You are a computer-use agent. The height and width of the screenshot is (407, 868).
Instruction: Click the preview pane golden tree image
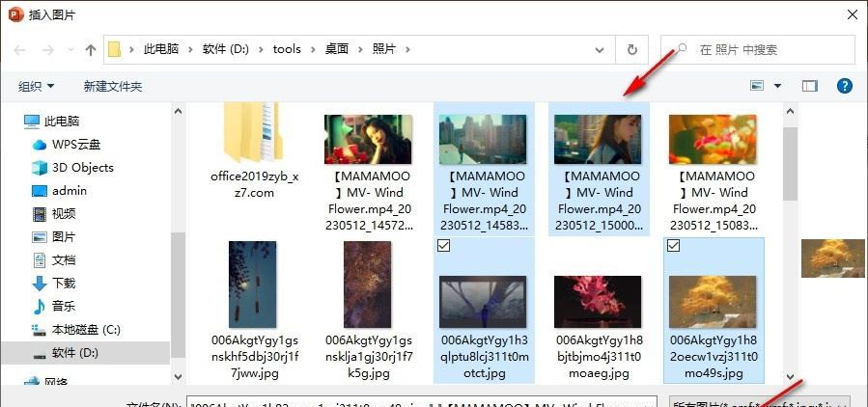tap(833, 258)
